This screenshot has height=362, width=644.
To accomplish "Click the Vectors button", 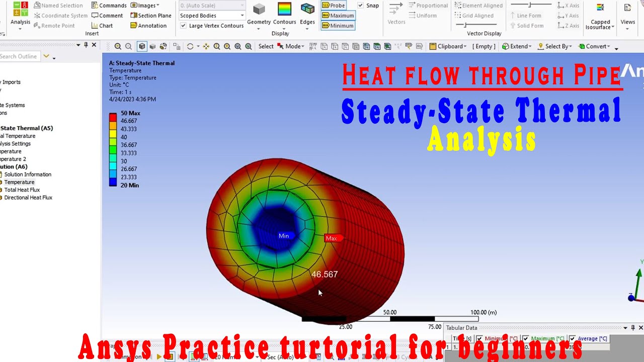I will tap(396, 14).
